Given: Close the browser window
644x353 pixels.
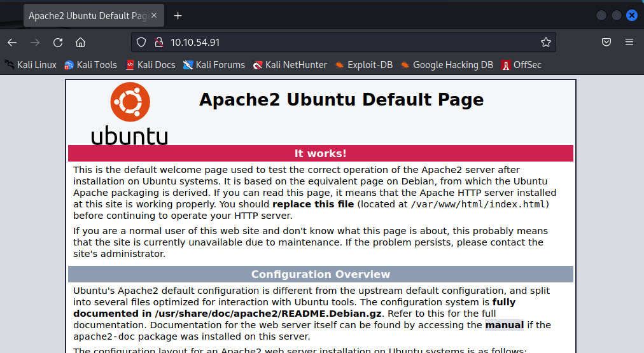Looking at the screenshot, I should (632, 16).
